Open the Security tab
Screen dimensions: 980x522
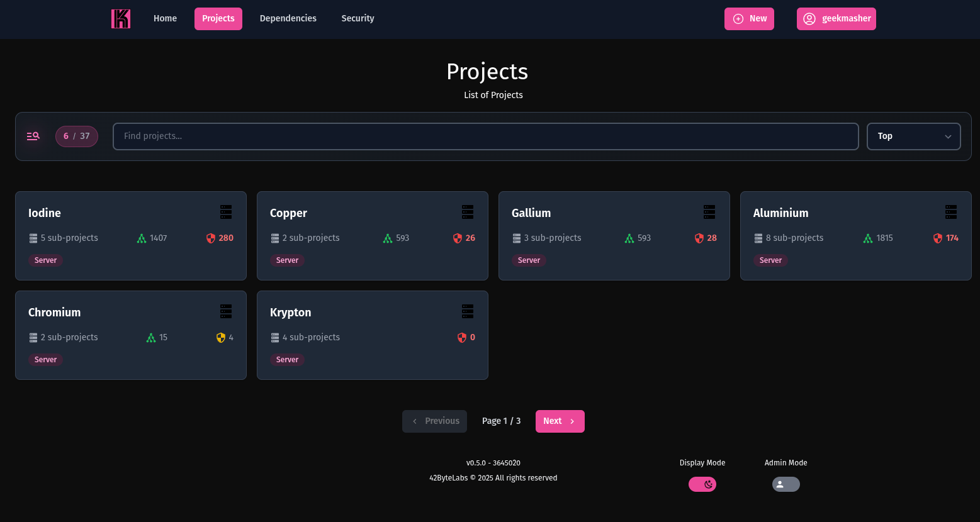point(358,18)
